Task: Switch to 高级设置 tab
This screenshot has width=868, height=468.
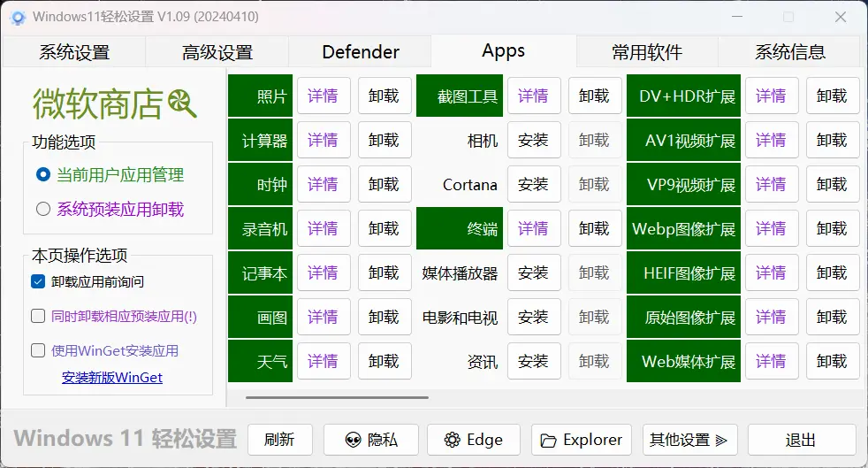Action: tap(217, 52)
